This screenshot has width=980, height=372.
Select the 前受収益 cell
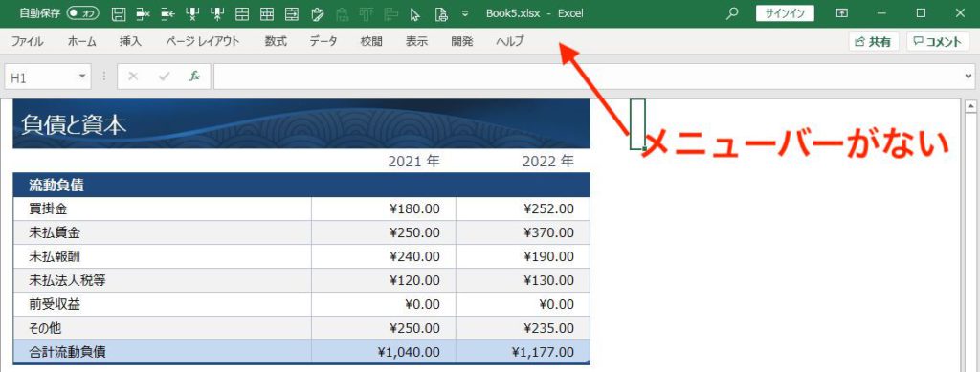[162, 304]
